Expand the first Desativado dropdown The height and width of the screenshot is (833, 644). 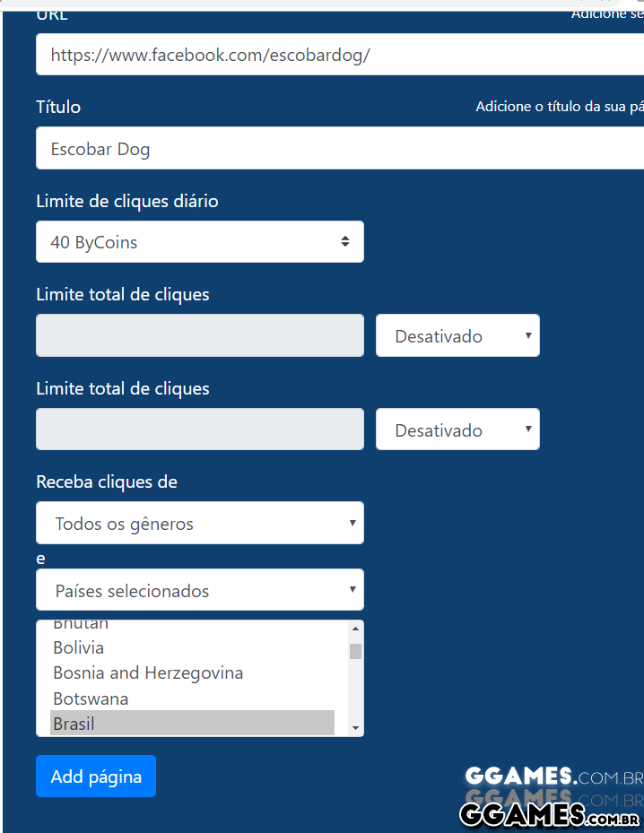click(x=457, y=336)
